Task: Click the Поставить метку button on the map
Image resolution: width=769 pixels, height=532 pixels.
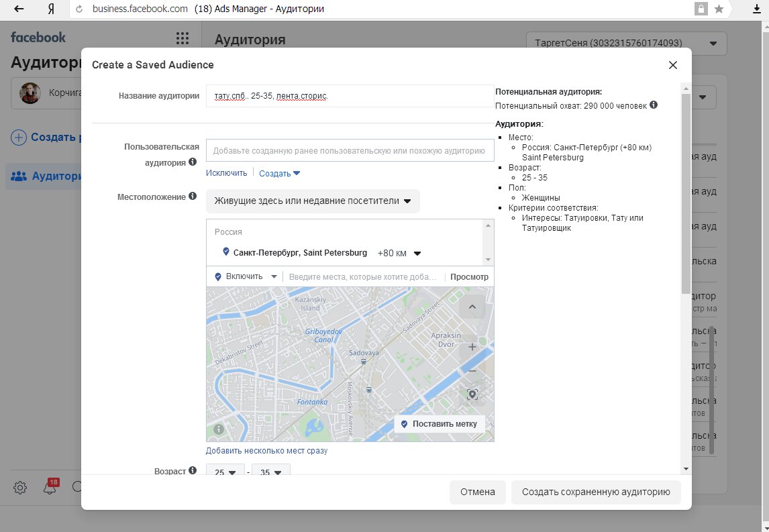Action: pyautogui.click(x=440, y=424)
